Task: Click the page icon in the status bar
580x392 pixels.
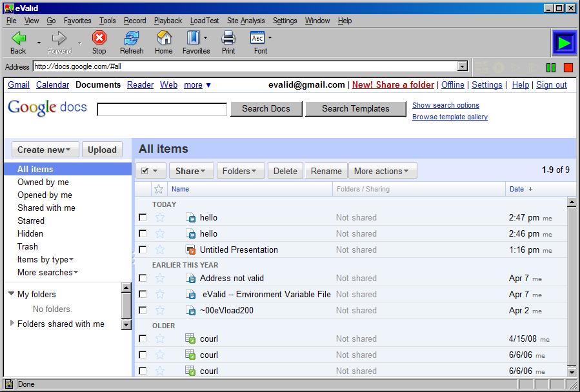Action: point(9,384)
